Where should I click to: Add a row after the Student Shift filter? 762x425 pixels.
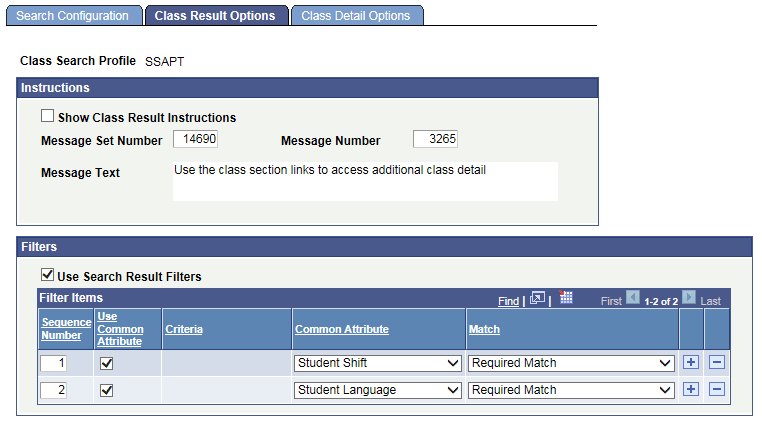coord(691,362)
